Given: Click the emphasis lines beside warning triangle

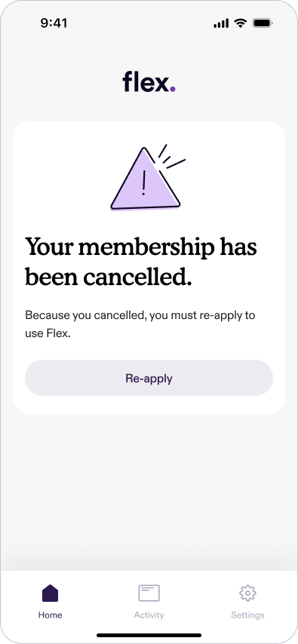Looking at the screenshot, I should click(x=171, y=157).
